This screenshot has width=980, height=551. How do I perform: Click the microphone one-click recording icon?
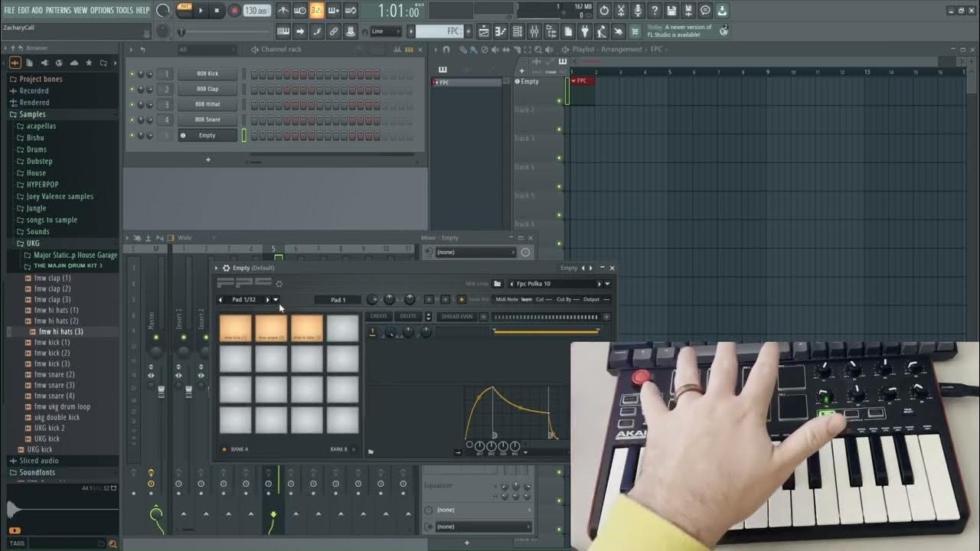coord(638,11)
